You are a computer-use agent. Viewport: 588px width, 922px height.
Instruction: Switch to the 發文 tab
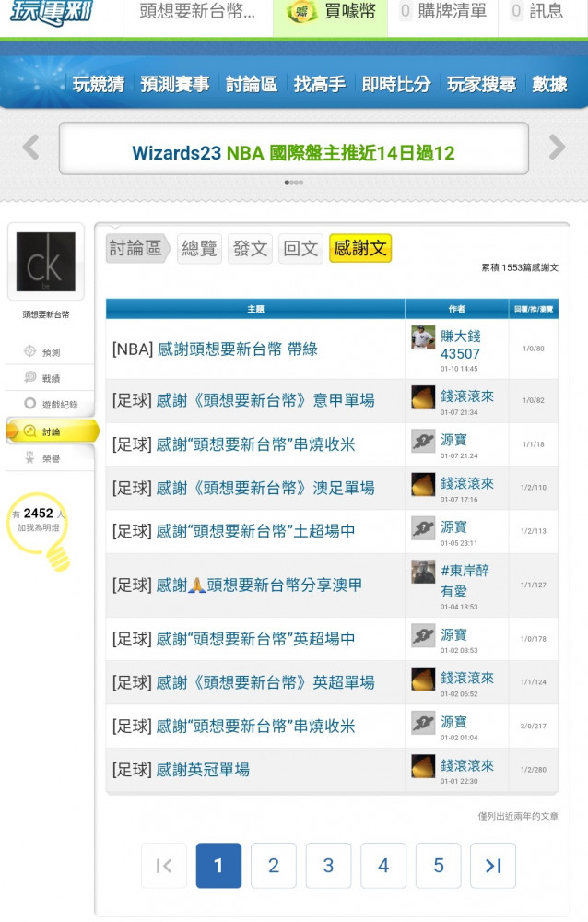tap(250, 249)
